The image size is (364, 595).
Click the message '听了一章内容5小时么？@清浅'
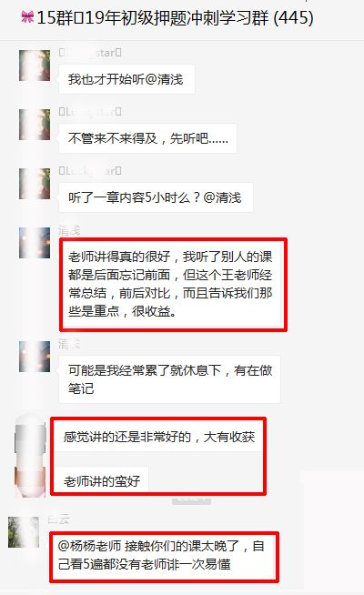pyautogui.click(x=156, y=197)
